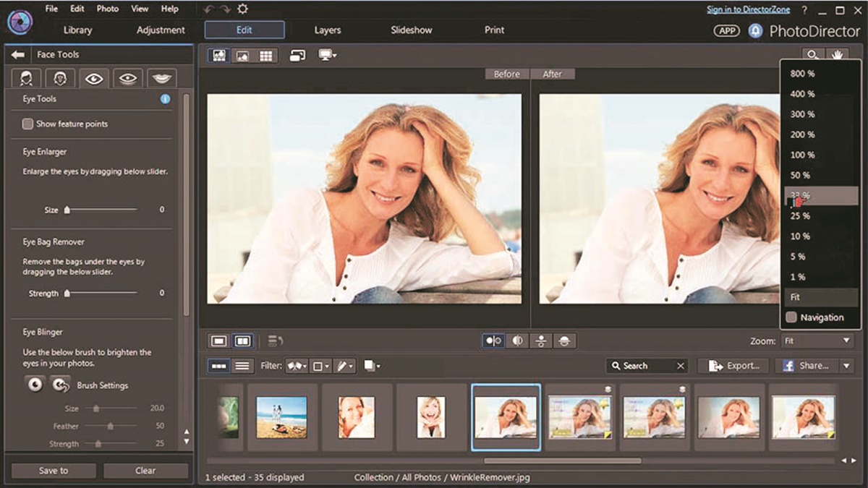Screen dimensions: 868x488
Task: Click the magnifier zoom tool icon
Action: pyautogui.click(x=813, y=54)
